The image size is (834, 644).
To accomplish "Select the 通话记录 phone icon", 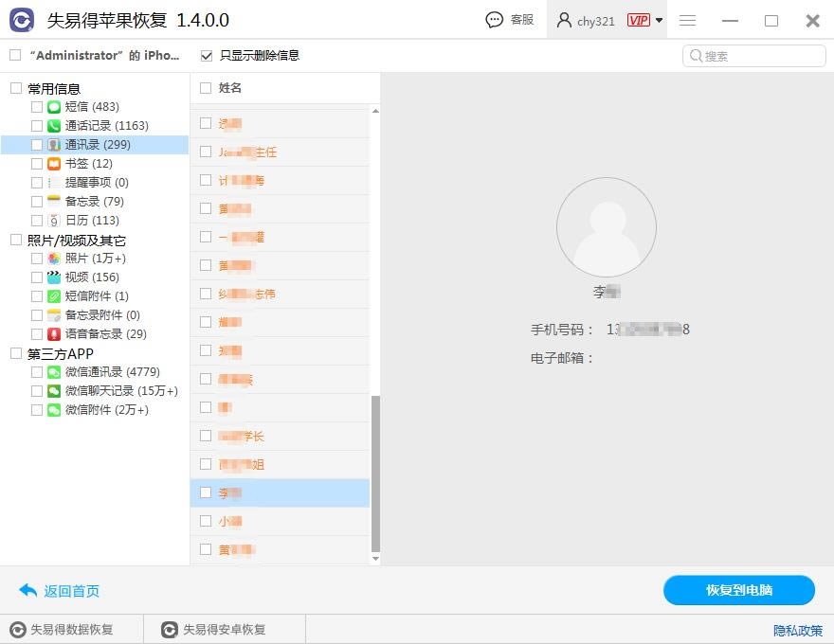I will click(x=54, y=126).
